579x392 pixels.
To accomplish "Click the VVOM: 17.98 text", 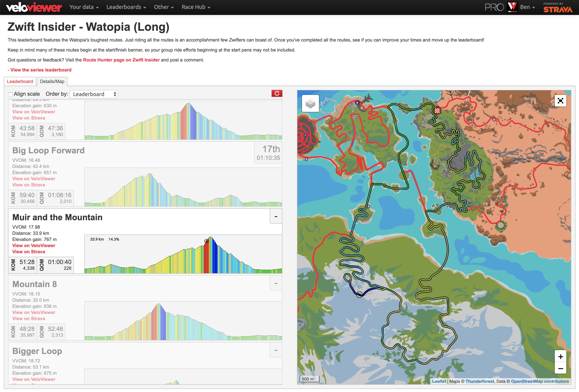I will (26, 227).
